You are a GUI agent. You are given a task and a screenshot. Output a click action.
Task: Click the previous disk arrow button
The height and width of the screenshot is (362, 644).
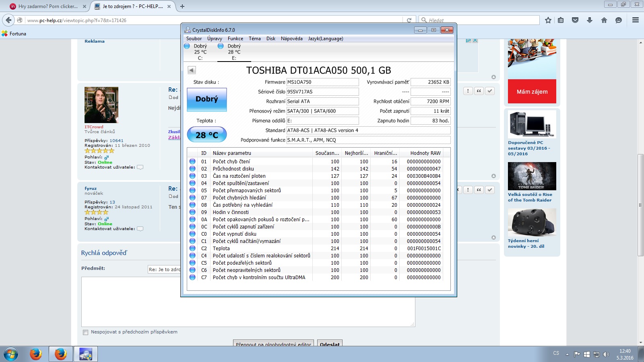192,70
